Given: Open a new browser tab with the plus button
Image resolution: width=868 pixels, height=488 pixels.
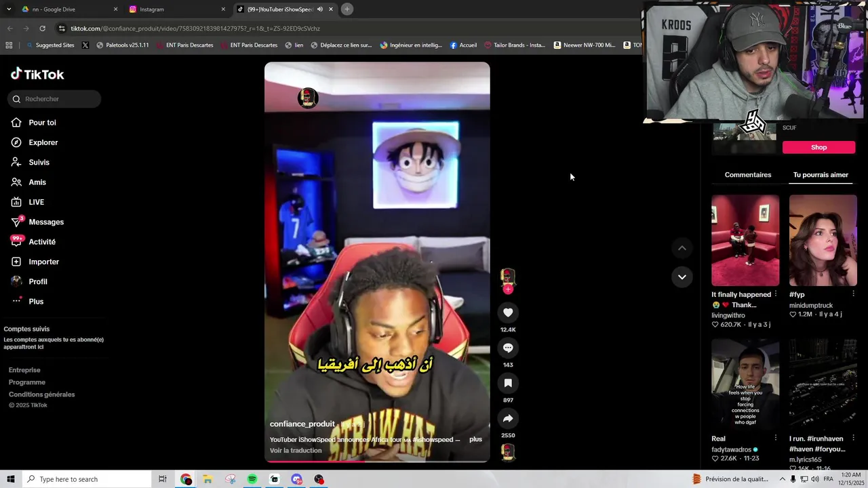Looking at the screenshot, I should [347, 9].
